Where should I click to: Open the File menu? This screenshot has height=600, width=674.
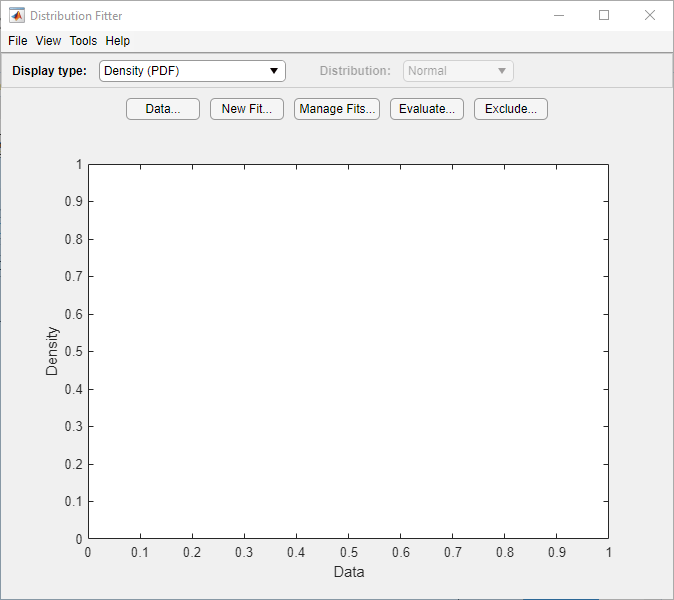(18, 41)
